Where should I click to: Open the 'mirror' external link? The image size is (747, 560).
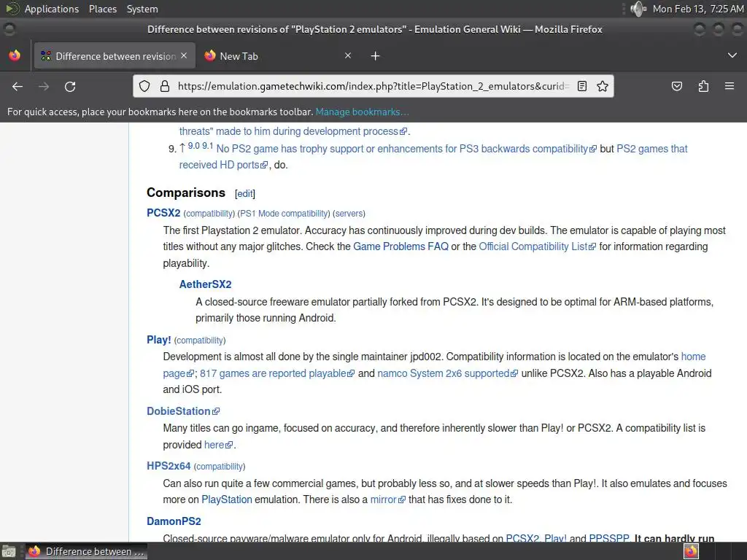point(388,499)
